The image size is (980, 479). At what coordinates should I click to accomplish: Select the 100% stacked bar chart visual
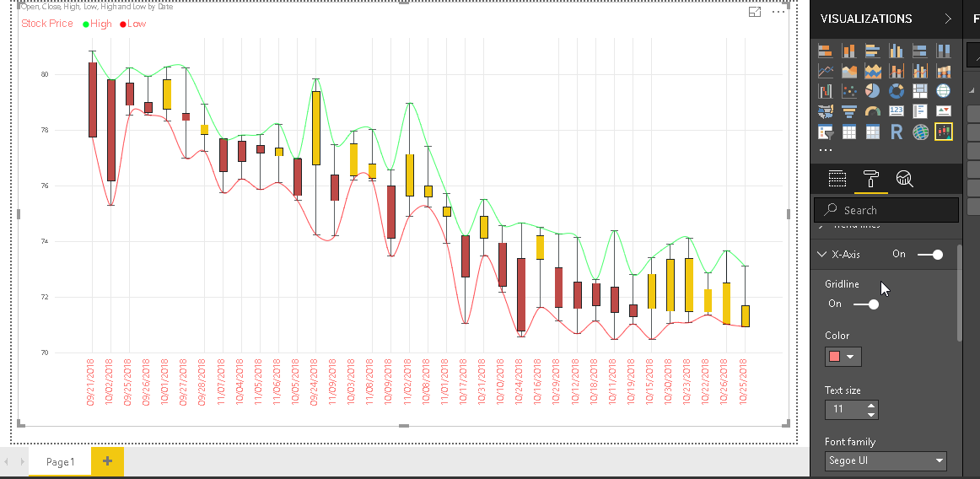point(919,51)
